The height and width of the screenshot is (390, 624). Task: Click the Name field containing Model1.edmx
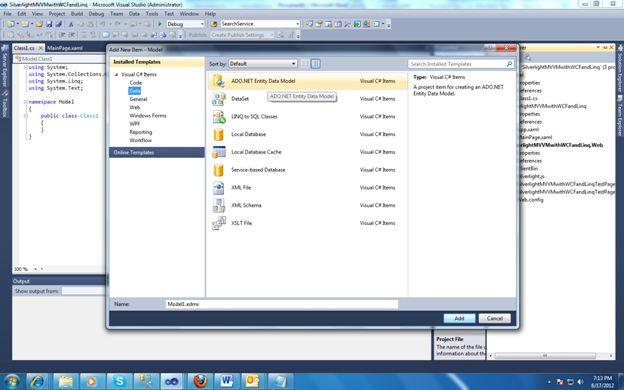[282, 304]
